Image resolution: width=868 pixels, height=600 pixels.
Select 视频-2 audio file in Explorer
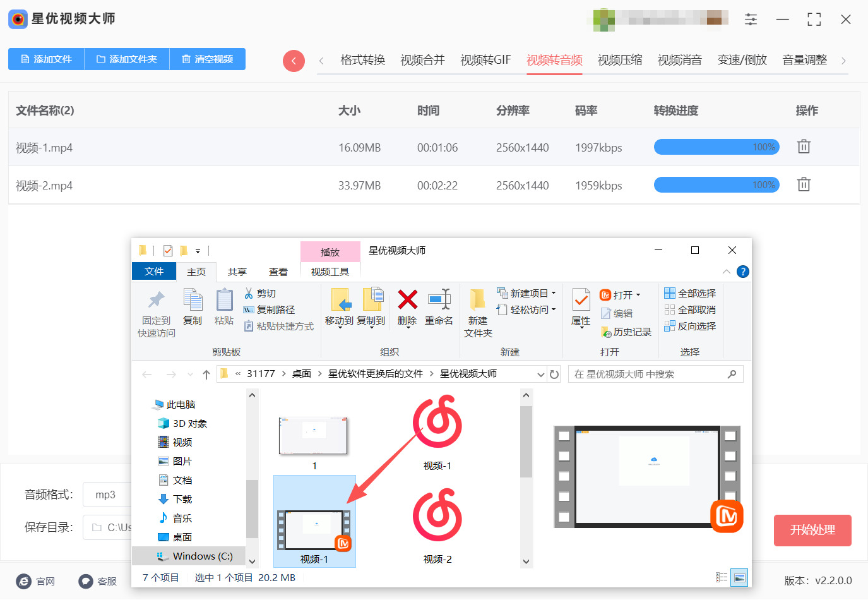pos(437,525)
